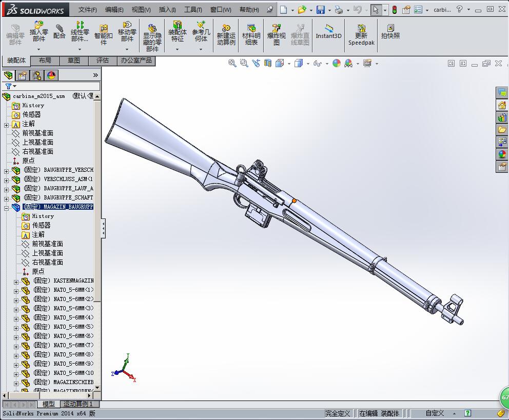Image resolution: width=509 pixels, height=420 pixels.
Task: Open dropdown under Assembly Features (装配体特征)
Action: 177,49
